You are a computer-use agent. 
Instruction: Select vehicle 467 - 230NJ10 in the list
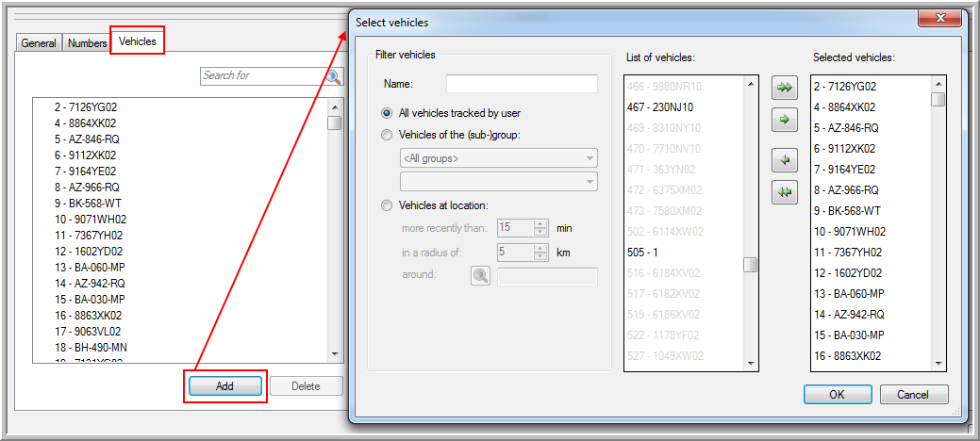point(660,107)
